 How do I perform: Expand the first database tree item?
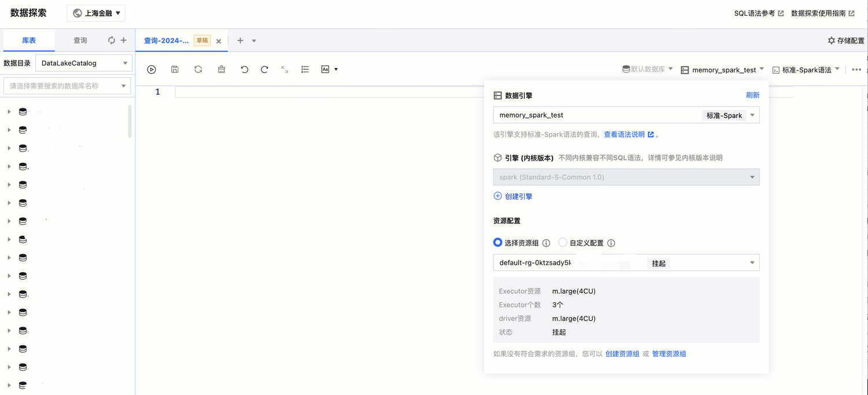(x=9, y=112)
